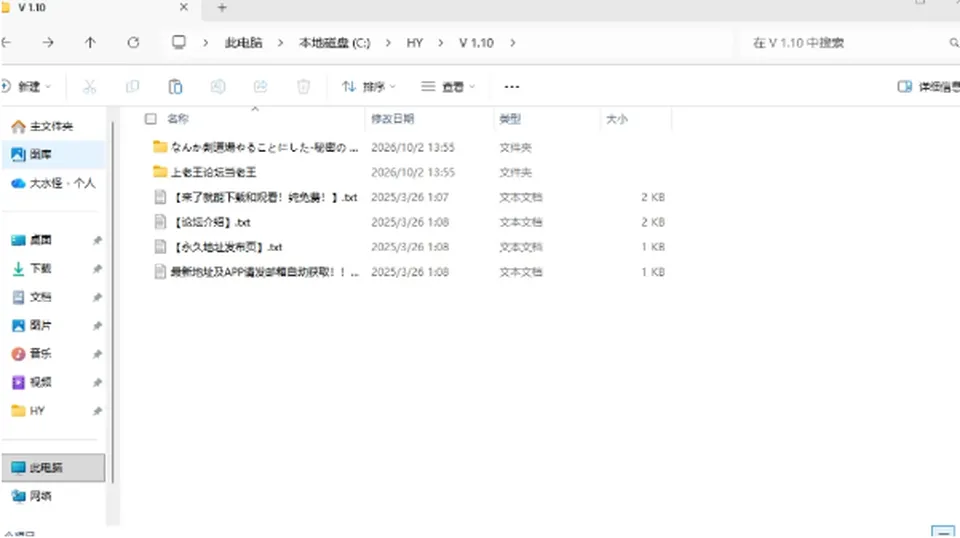Screen dimensions: 960x538
Task: Select 此电脑 in the navigation pane
Action: pos(53,468)
